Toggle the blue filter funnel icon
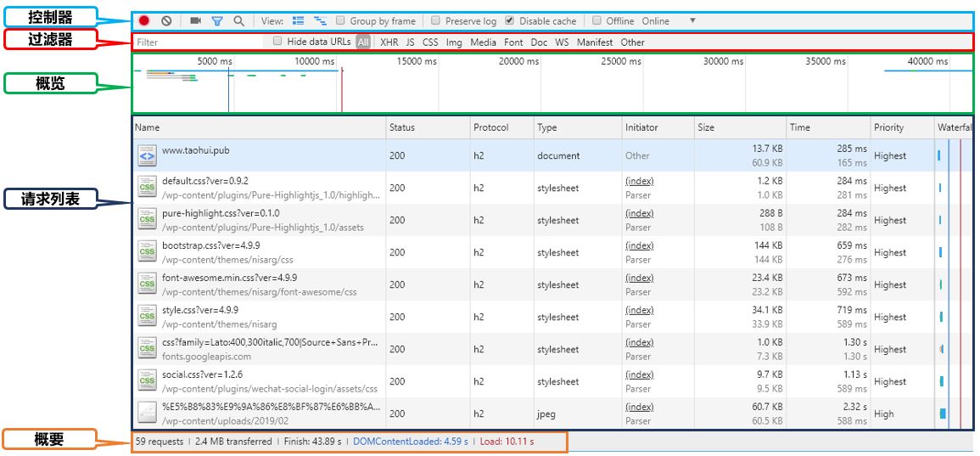 (x=217, y=21)
